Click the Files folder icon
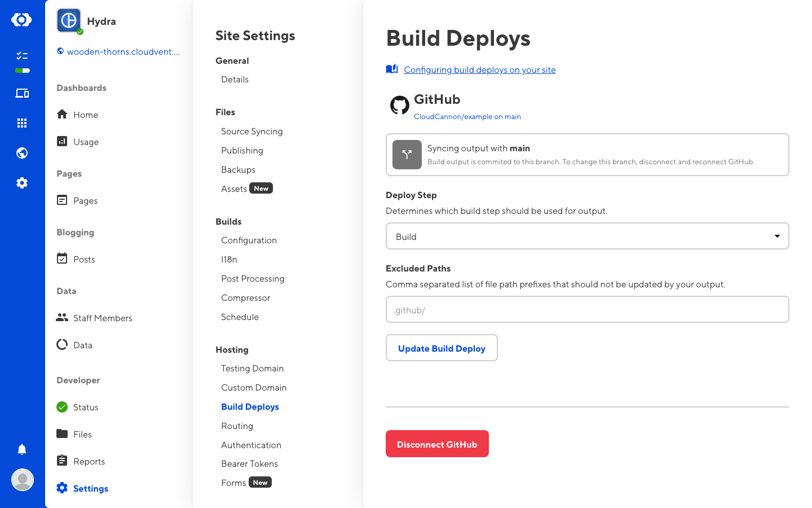812x508 pixels. point(62,433)
